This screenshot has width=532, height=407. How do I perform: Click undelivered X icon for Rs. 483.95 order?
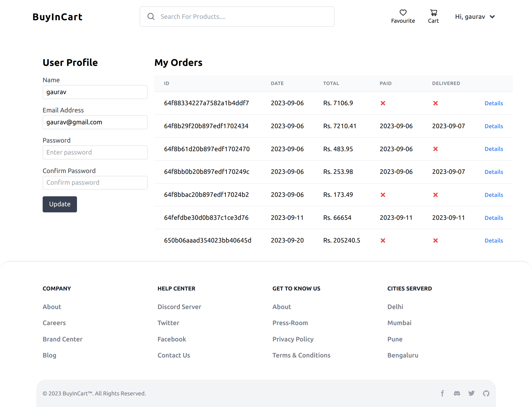point(435,149)
